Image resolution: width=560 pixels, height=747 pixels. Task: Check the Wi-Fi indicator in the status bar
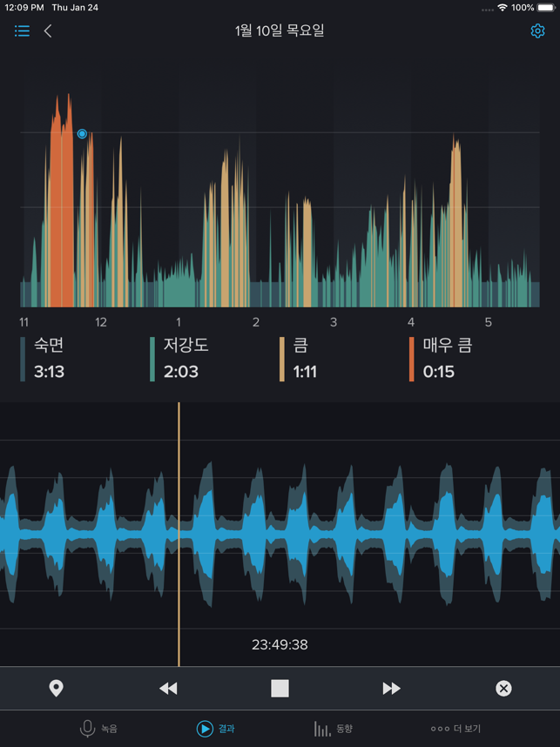tap(502, 8)
